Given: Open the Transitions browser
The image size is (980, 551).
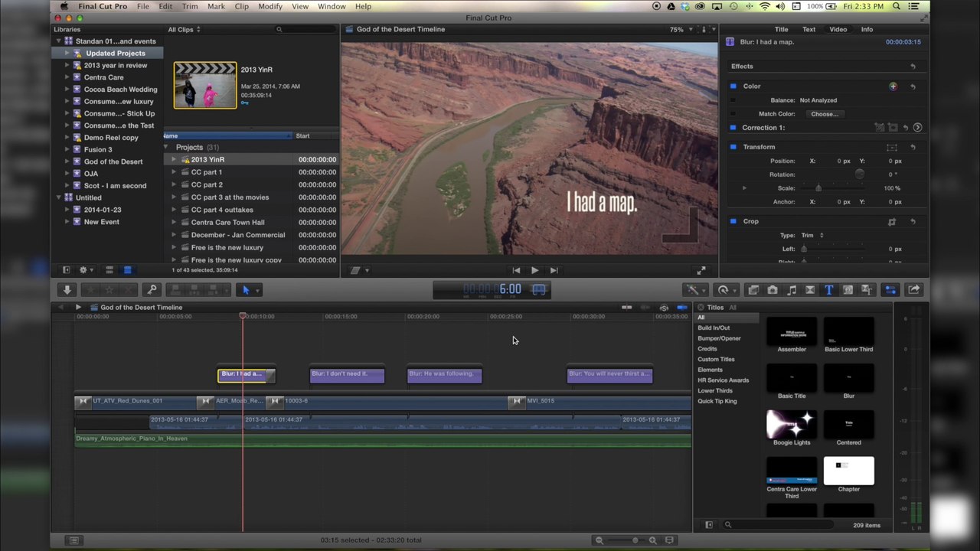Looking at the screenshot, I should point(810,290).
